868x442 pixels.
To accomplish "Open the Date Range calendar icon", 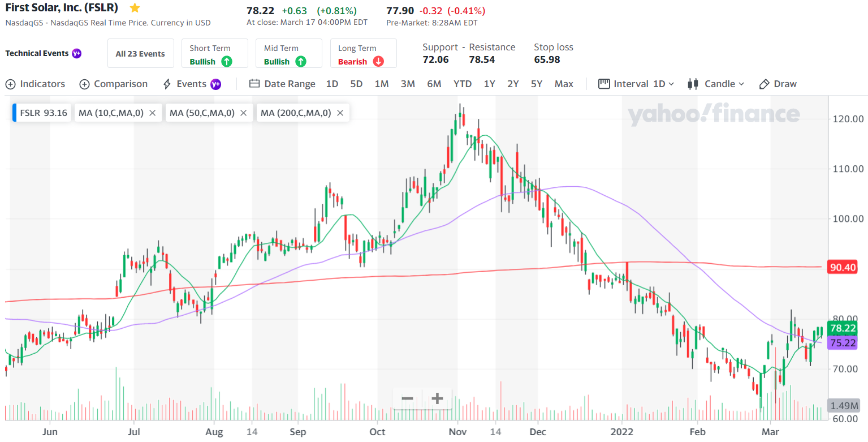I will pos(254,84).
